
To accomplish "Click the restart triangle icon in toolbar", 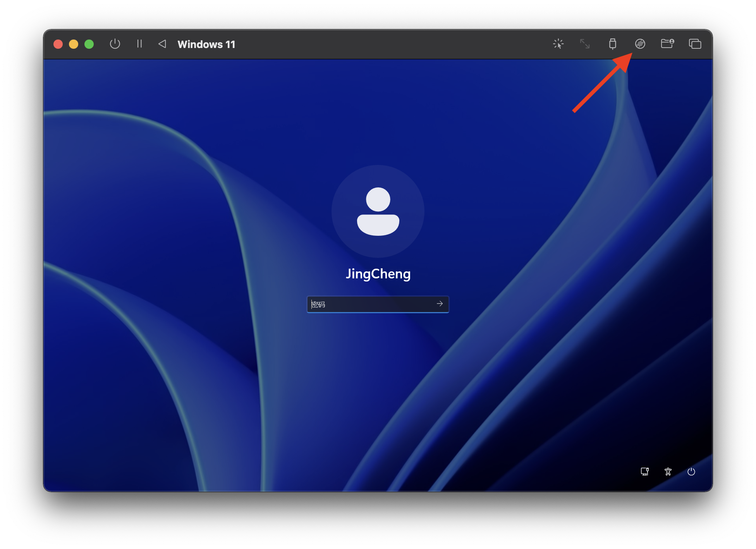I will 162,44.
